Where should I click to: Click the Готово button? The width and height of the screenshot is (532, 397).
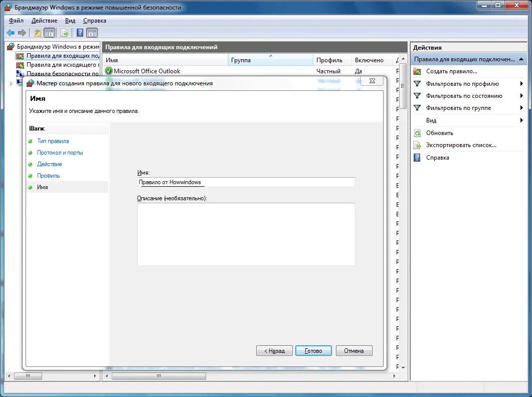313,351
